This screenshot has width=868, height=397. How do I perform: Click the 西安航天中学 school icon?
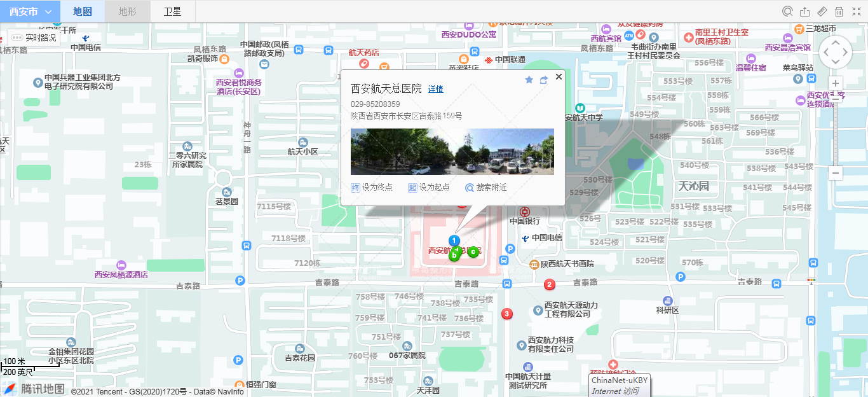click(580, 108)
